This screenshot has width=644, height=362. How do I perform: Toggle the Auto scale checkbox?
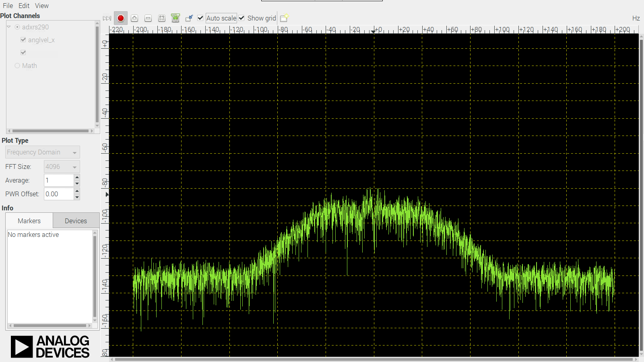200,18
